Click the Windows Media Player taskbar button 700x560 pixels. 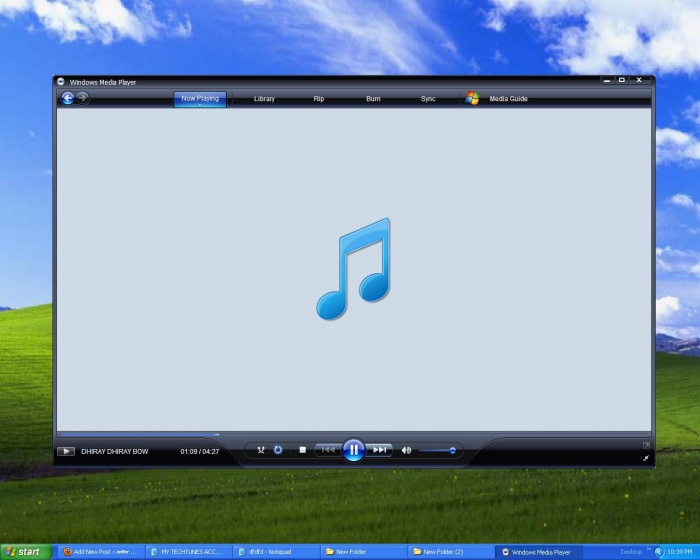(x=538, y=552)
